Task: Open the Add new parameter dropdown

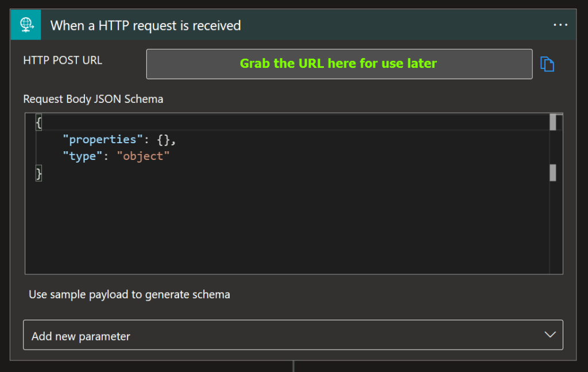Action: pos(292,335)
